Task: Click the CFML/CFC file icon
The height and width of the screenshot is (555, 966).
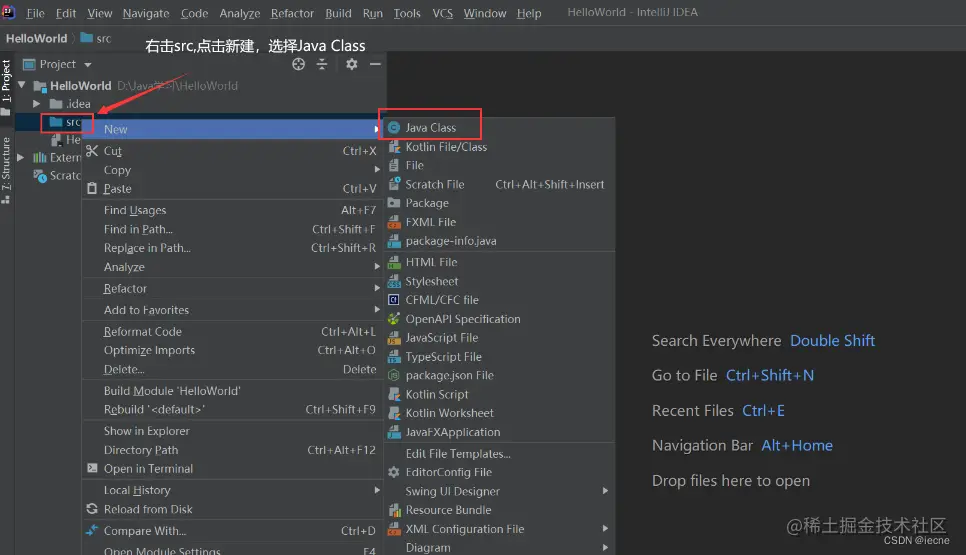Action: 394,300
